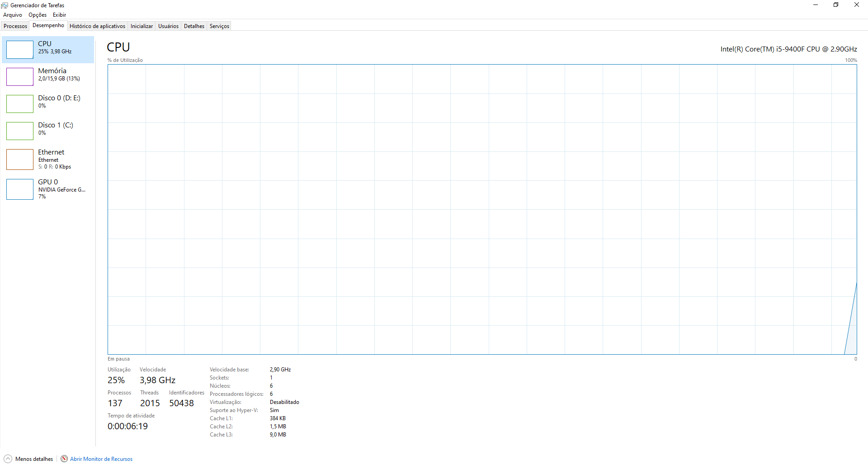
Task: Click the Menos detalhes chevron icon
Action: coord(8,459)
